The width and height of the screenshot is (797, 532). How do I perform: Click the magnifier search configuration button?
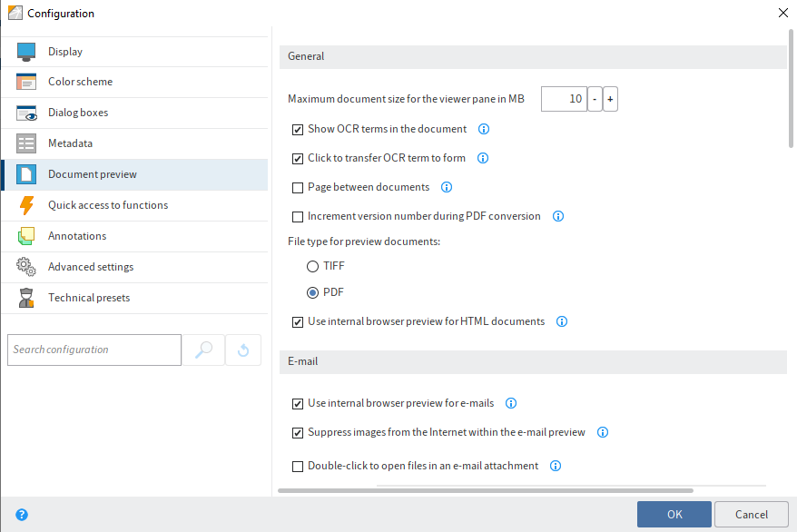[203, 350]
